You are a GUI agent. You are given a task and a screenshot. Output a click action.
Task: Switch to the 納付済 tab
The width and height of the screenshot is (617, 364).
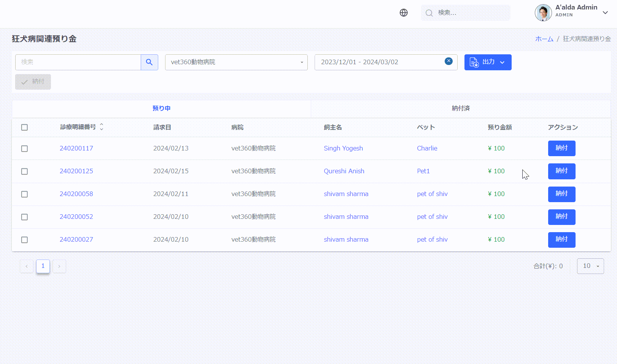point(461,108)
